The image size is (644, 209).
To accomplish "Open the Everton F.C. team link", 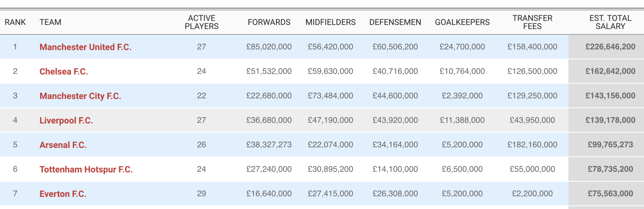I will pyautogui.click(x=63, y=194).
